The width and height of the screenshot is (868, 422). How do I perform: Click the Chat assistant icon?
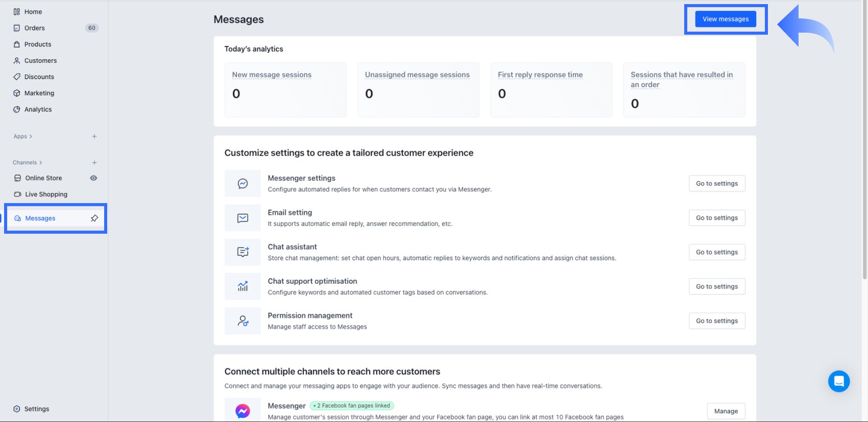coord(243,252)
